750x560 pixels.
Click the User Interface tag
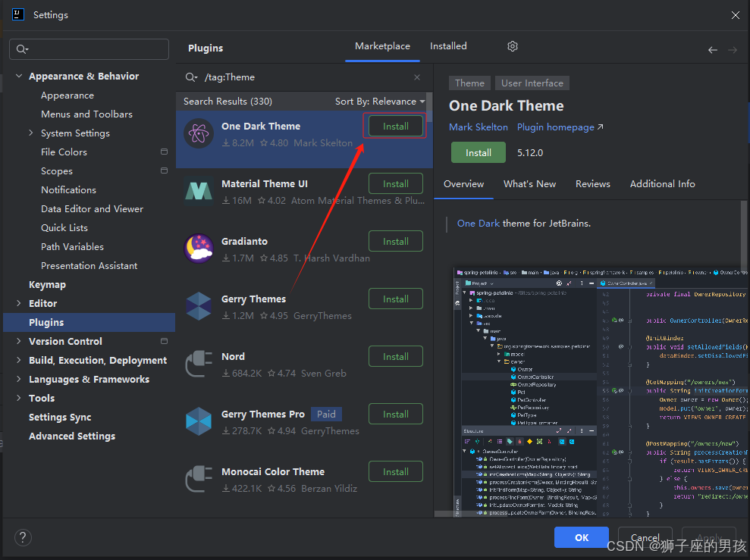532,83
